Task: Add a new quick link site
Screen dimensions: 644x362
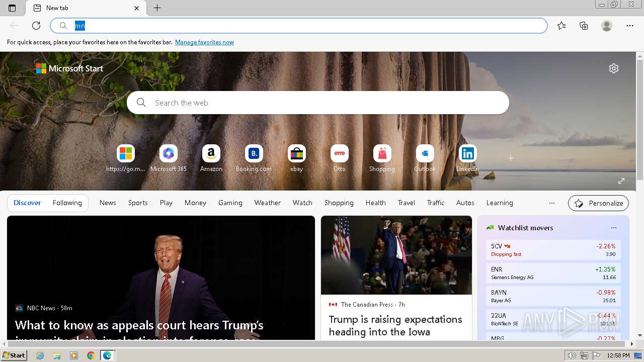Action: (x=511, y=158)
